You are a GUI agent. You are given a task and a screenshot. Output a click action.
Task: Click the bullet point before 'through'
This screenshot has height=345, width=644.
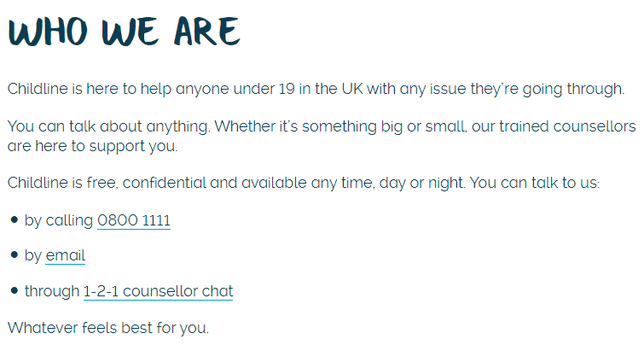pos(15,291)
